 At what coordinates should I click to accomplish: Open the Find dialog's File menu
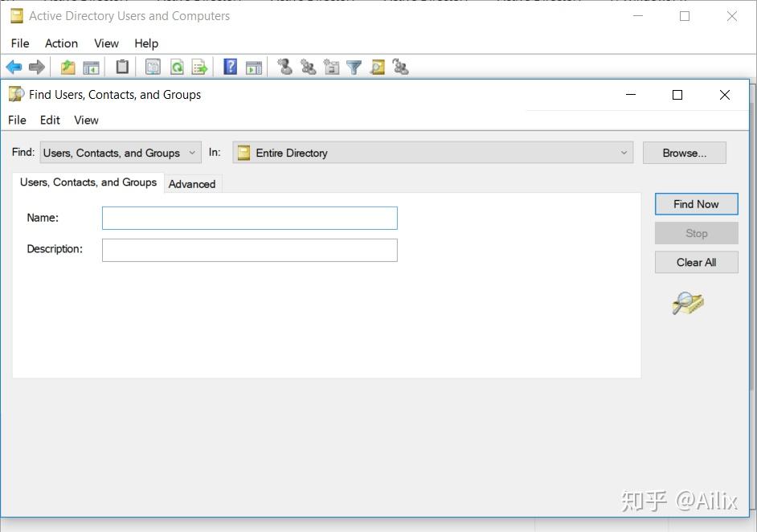(17, 121)
